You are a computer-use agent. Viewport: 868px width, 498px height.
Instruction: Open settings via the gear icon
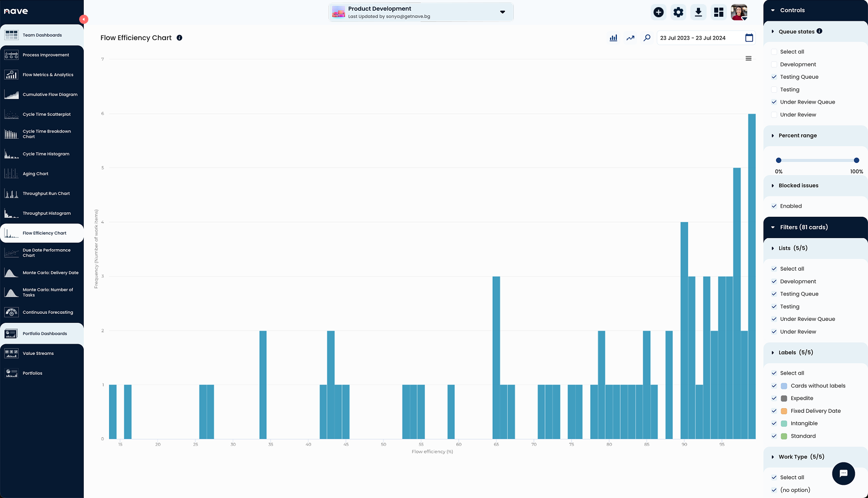[678, 12]
